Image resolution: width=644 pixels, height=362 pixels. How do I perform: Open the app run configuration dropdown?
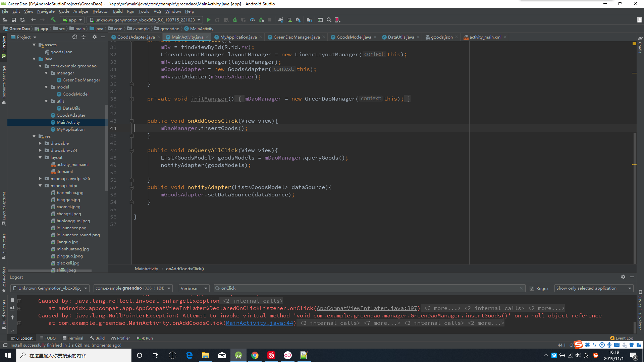(72, 20)
